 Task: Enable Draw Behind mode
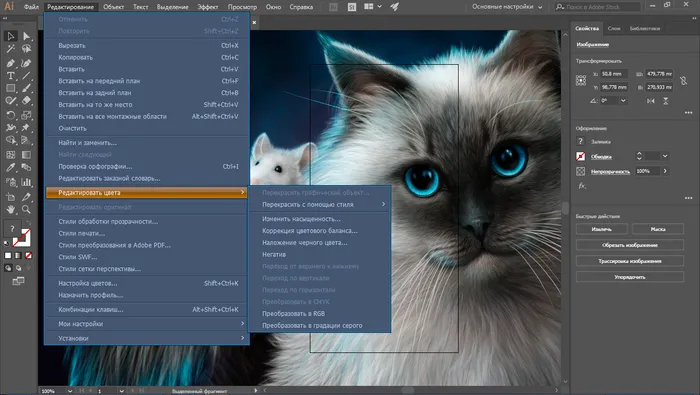click(x=18, y=268)
